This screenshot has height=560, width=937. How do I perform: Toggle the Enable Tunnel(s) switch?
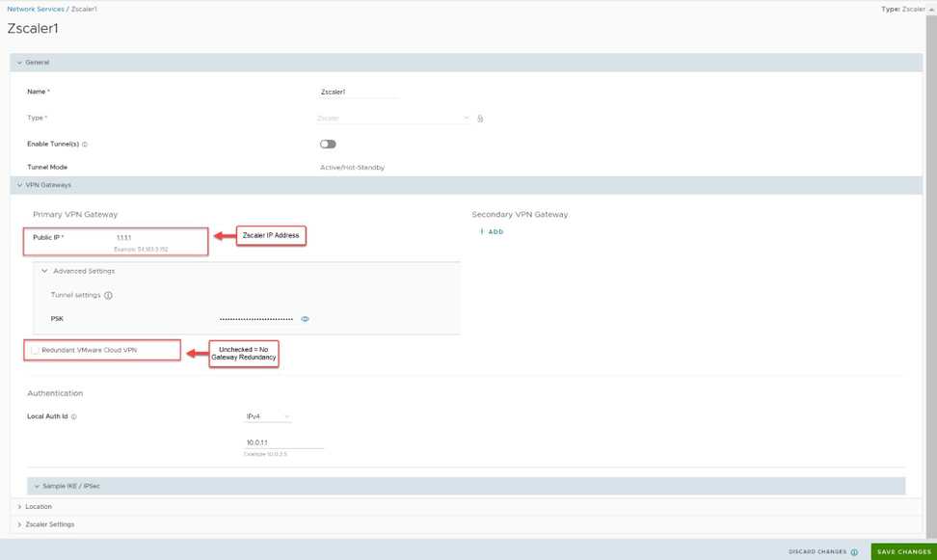(x=328, y=145)
